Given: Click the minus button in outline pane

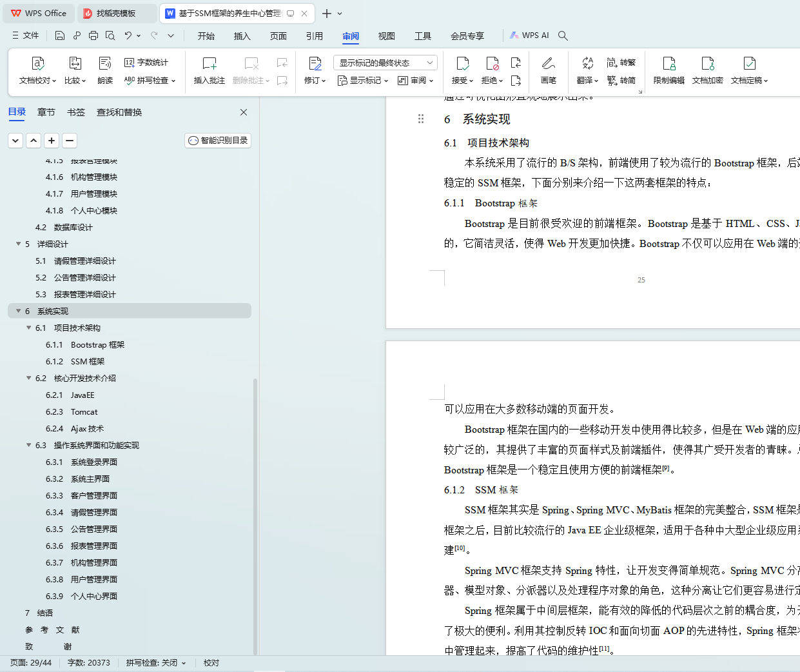Looking at the screenshot, I should (70, 141).
